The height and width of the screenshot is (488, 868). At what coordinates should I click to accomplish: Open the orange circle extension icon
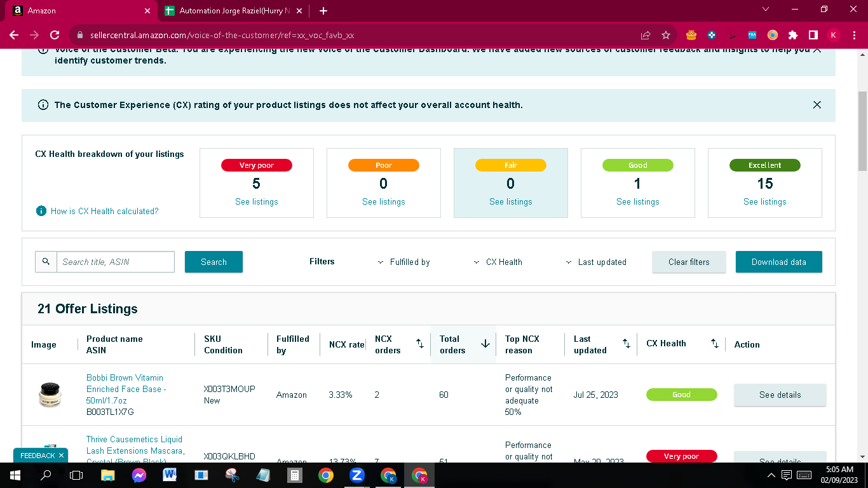point(773,35)
